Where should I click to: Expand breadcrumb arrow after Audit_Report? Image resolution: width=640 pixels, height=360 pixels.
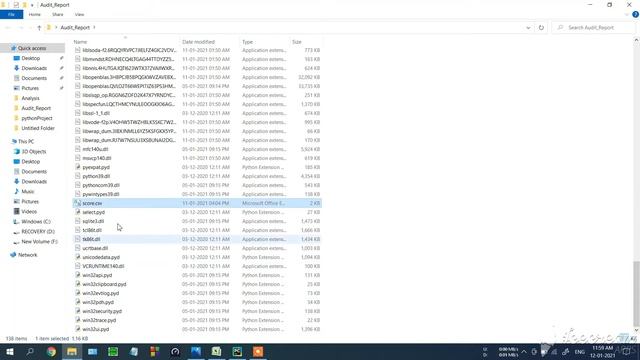(94, 27)
